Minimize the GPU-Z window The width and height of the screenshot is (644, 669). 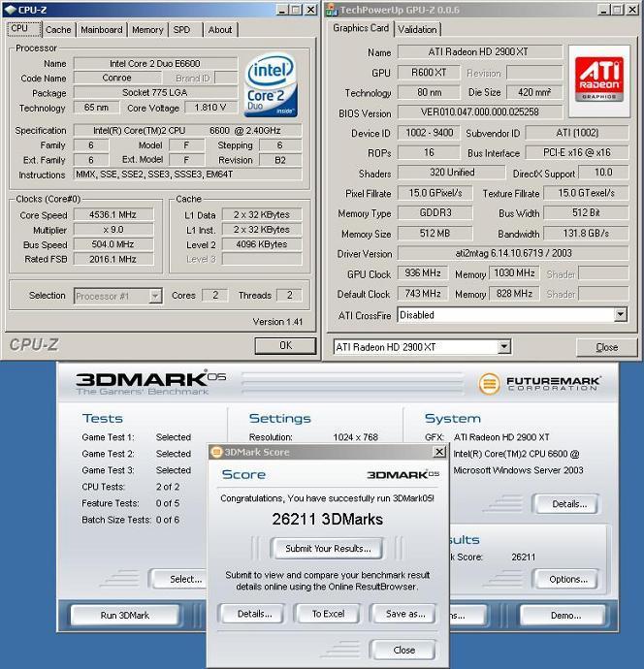click(603, 10)
